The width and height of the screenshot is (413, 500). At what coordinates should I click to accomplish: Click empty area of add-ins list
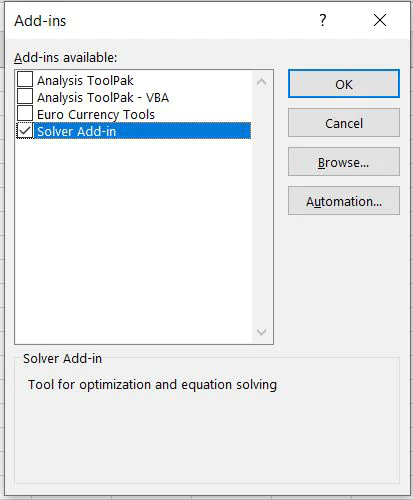133,240
